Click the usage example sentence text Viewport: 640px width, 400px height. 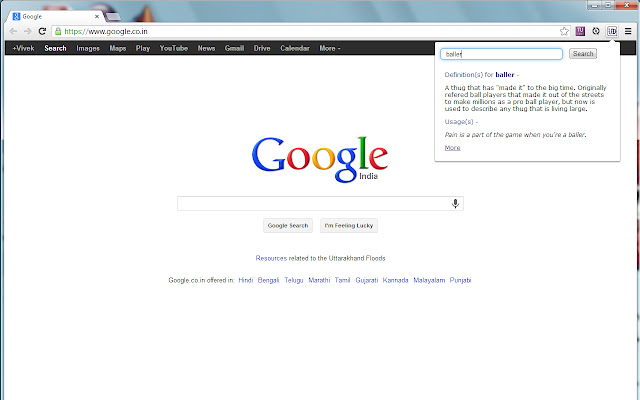click(515, 135)
